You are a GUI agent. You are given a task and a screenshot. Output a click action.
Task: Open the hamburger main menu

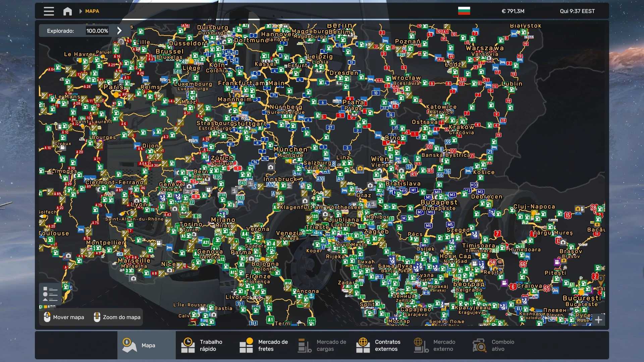49,11
